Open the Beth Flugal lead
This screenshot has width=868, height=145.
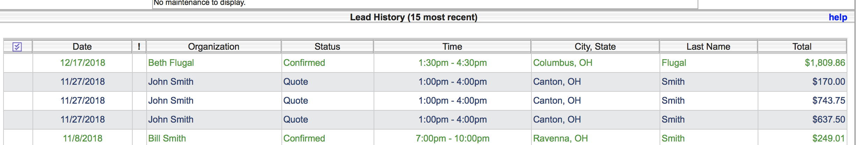click(171, 63)
